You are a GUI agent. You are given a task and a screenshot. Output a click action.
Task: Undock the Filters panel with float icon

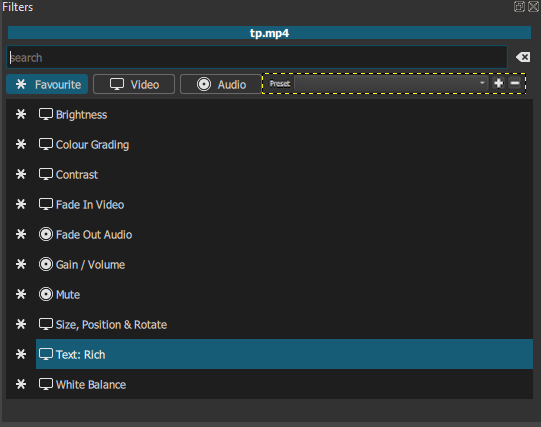coord(519,7)
